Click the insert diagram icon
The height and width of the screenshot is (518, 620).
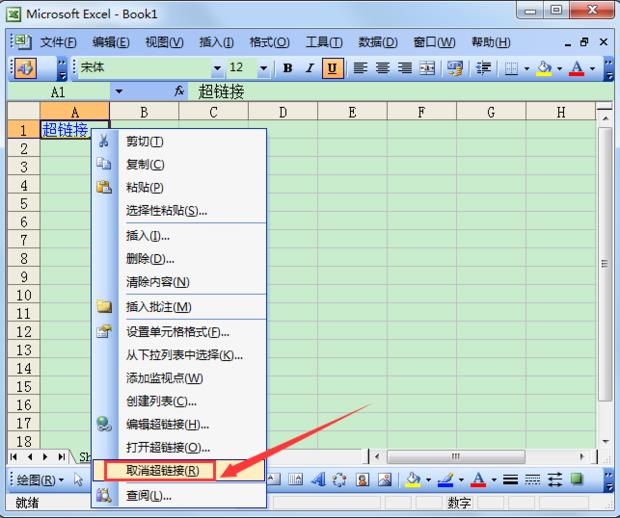click(x=339, y=480)
